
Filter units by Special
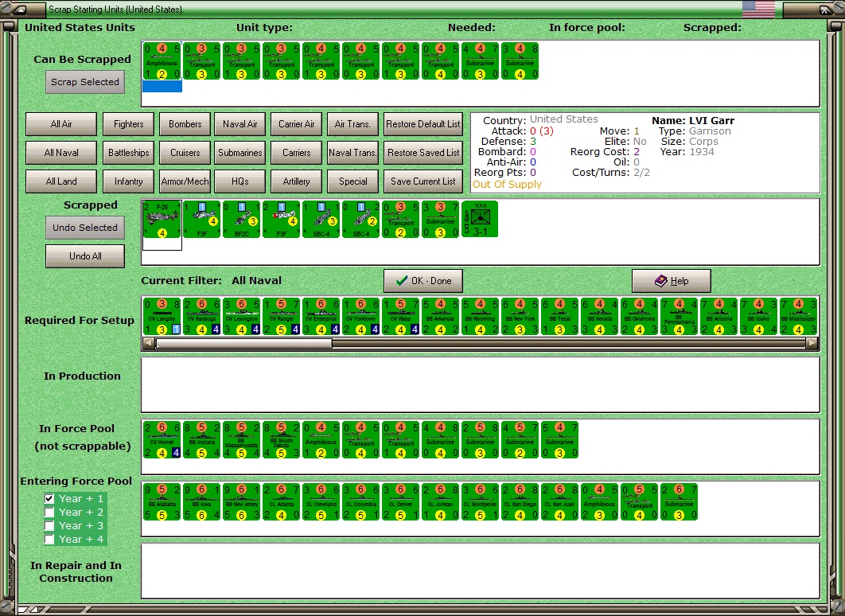click(x=353, y=181)
